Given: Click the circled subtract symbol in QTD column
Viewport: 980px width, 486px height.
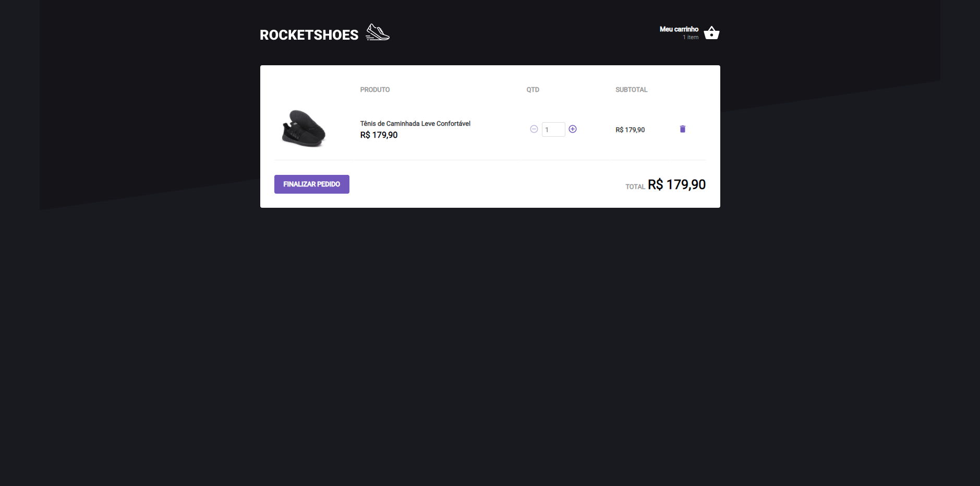Looking at the screenshot, I should [x=534, y=129].
